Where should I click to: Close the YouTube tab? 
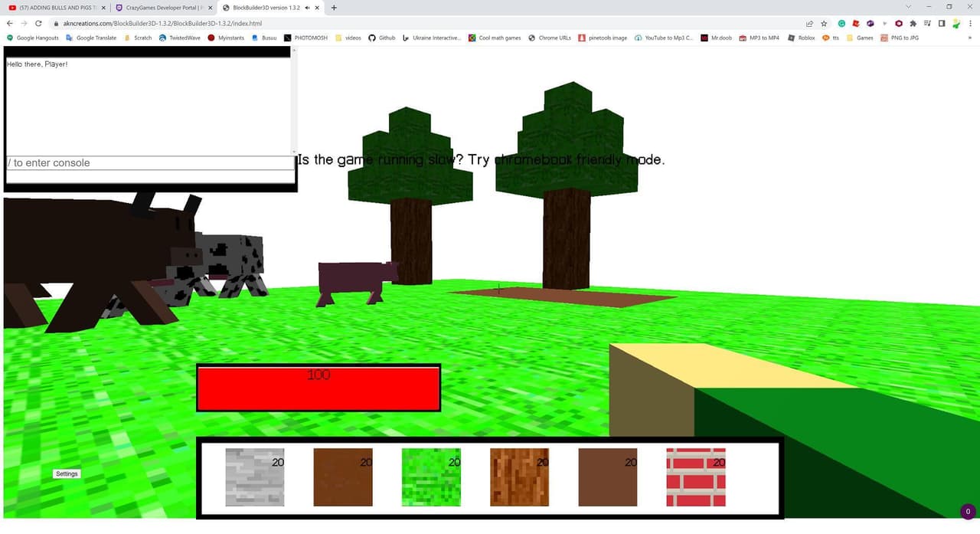click(x=103, y=8)
